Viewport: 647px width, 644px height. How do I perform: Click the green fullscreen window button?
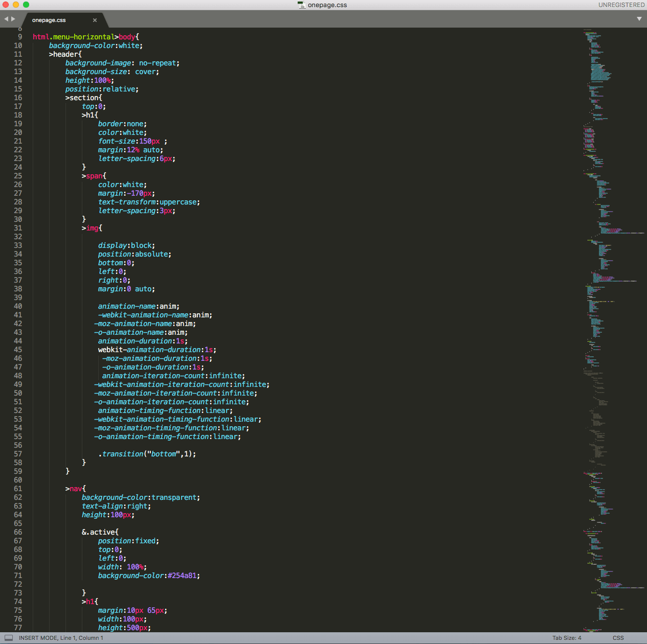[x=26, y=5]
